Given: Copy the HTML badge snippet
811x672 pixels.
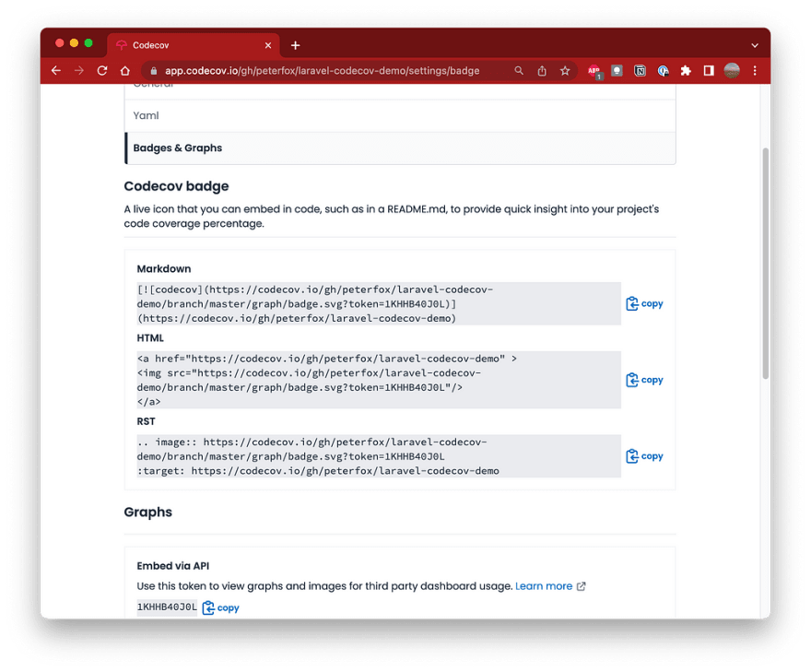Looking at the screenshot, I should (644, 380).
